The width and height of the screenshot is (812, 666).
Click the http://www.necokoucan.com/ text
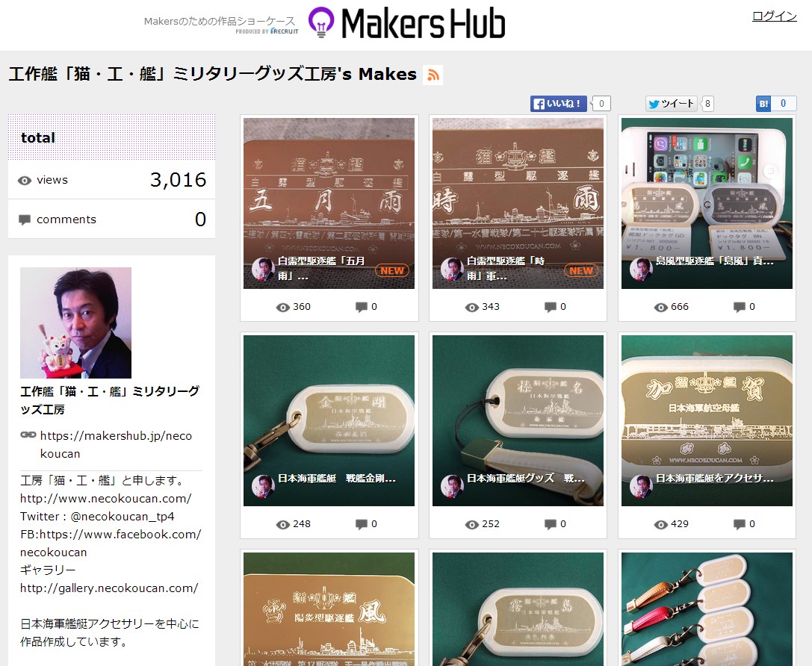(x=105, y=499)
